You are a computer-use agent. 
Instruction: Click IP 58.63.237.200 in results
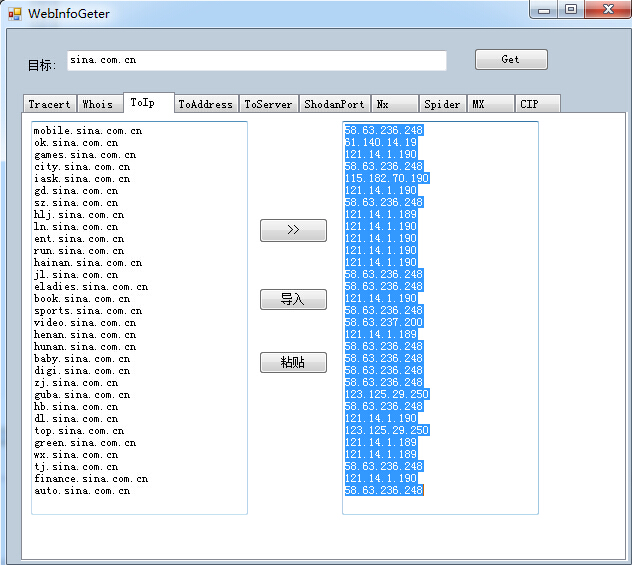[384, 322]
